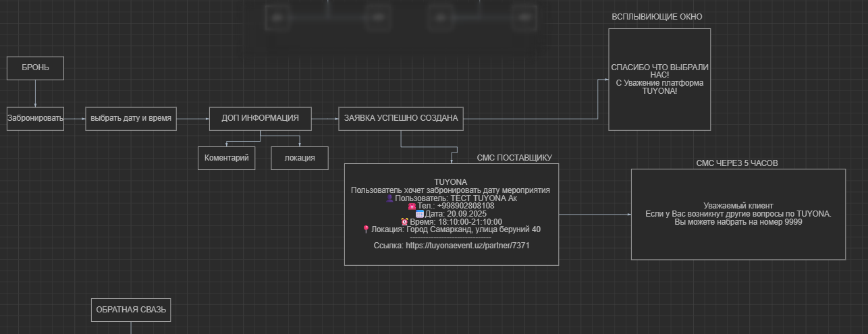The image size is (868, 334).
Task: Click the TUYONA title in the SMS box
Action: pyautogui.click(x=451, y=182)
